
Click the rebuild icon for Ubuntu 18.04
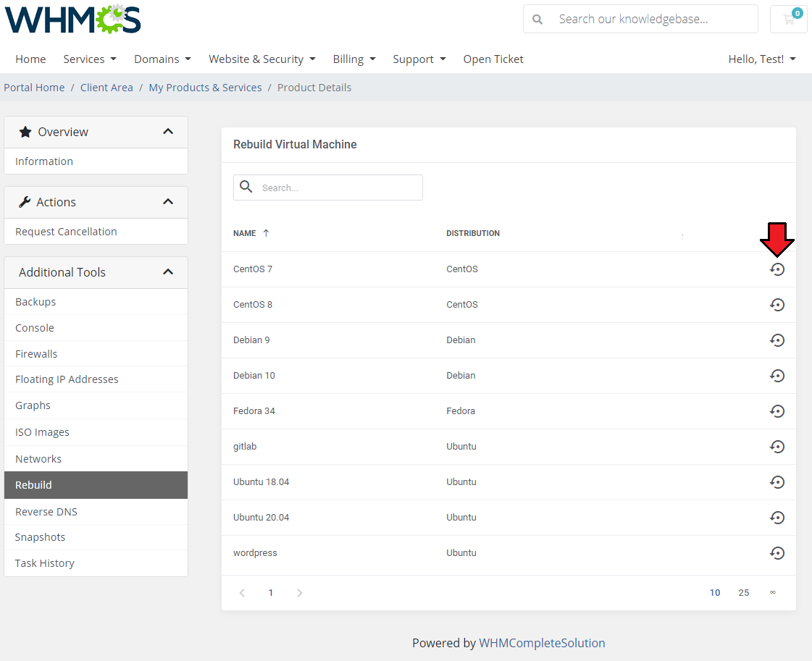pyautogui.click(x=777, y=482)
